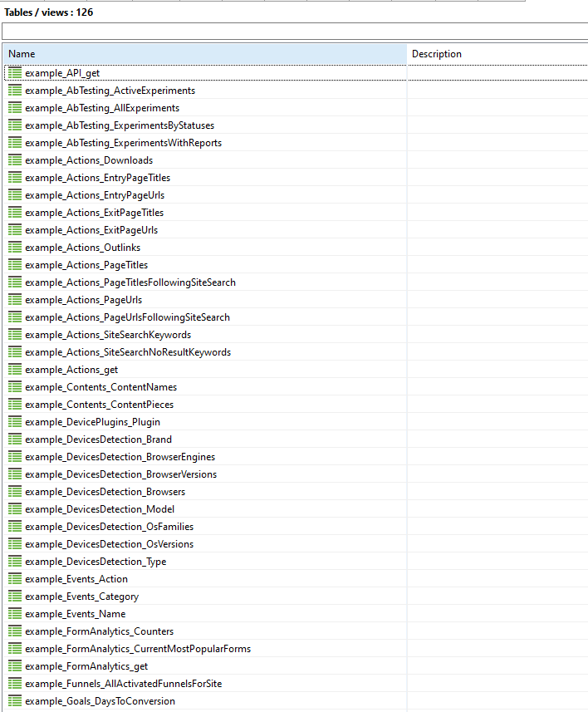Click the filter input field above the table list
This screenshot has height=712, width=588.
(294, 32)
